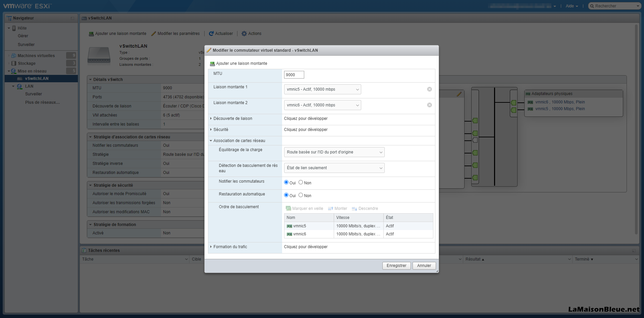Click the MTU input field
The height and width of the screenshot is (318, 644).
[x=294, y=75]
